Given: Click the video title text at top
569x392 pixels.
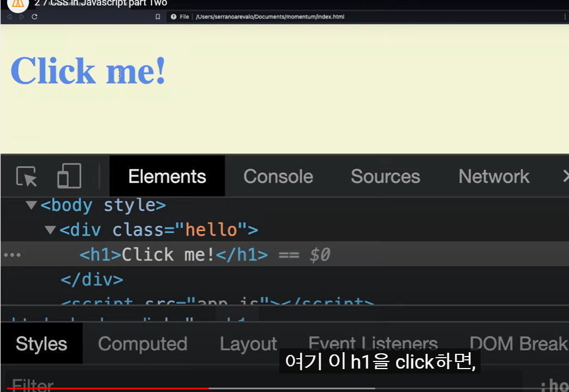Looking at the screenshot, I should 100,3.
